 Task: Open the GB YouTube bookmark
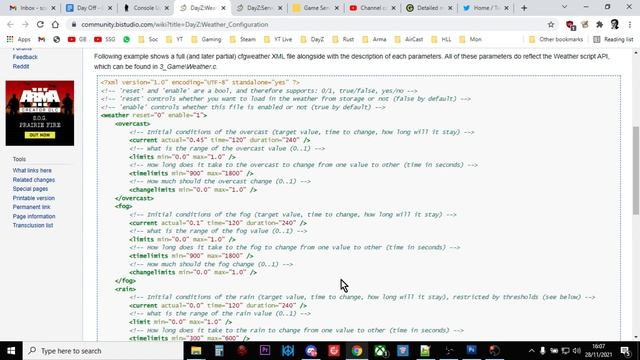[77, 39]
